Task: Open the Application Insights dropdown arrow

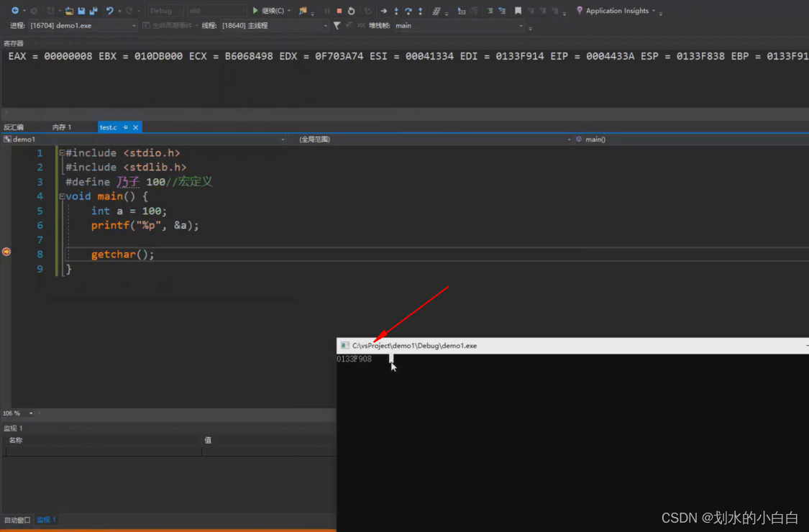Action: [x=654, y=11]
